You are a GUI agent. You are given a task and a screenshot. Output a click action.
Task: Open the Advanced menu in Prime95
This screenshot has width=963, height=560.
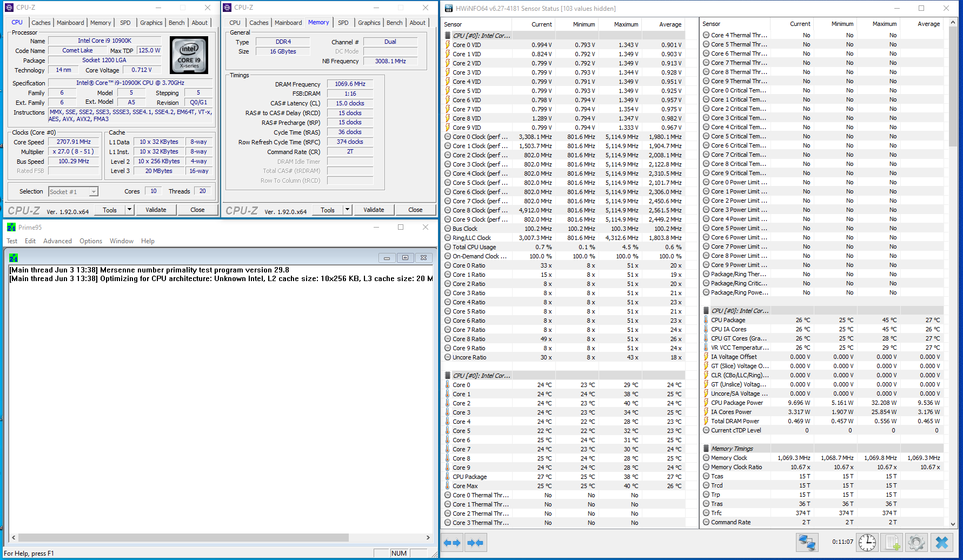57,241
